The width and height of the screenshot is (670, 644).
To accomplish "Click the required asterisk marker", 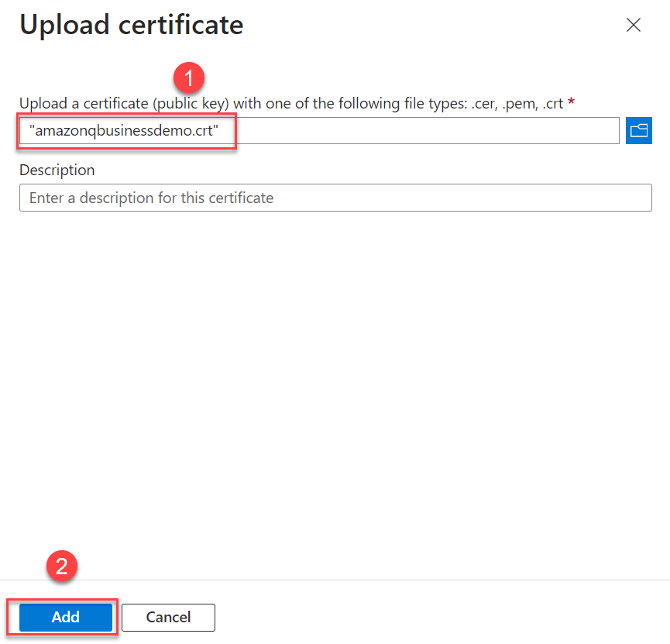I will [571, 102].
